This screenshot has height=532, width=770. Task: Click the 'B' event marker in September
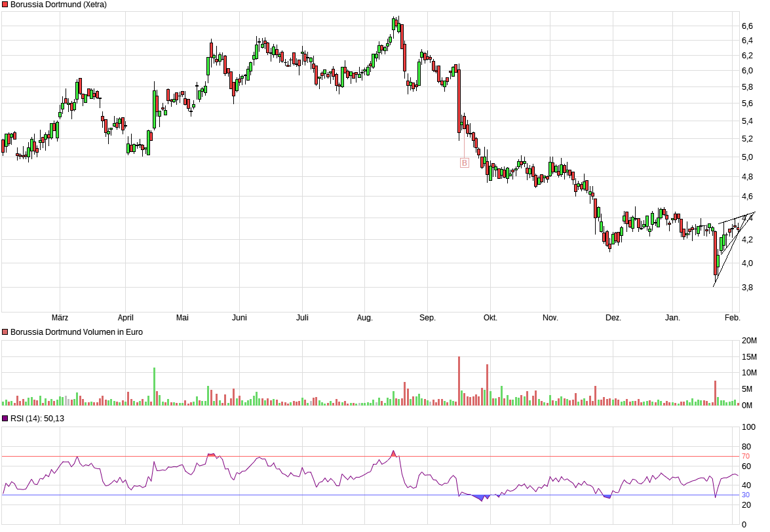point(465,163)
